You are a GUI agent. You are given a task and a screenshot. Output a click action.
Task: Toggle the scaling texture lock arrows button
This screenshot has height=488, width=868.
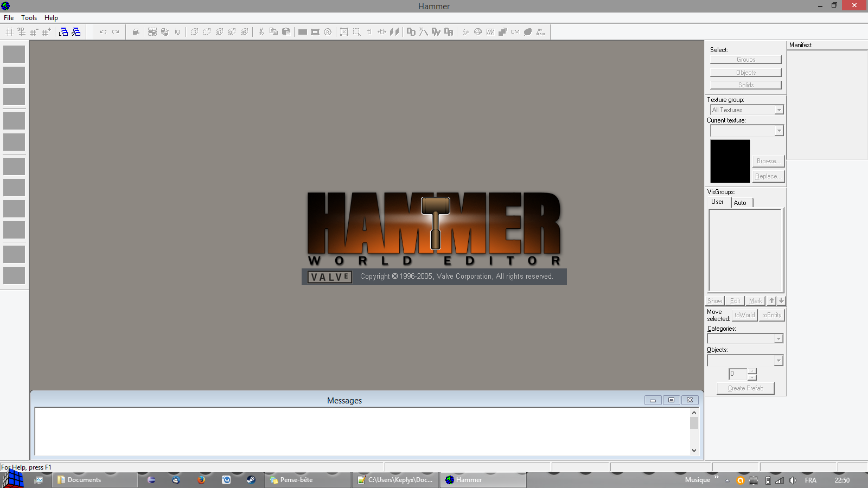click(382, 32)
